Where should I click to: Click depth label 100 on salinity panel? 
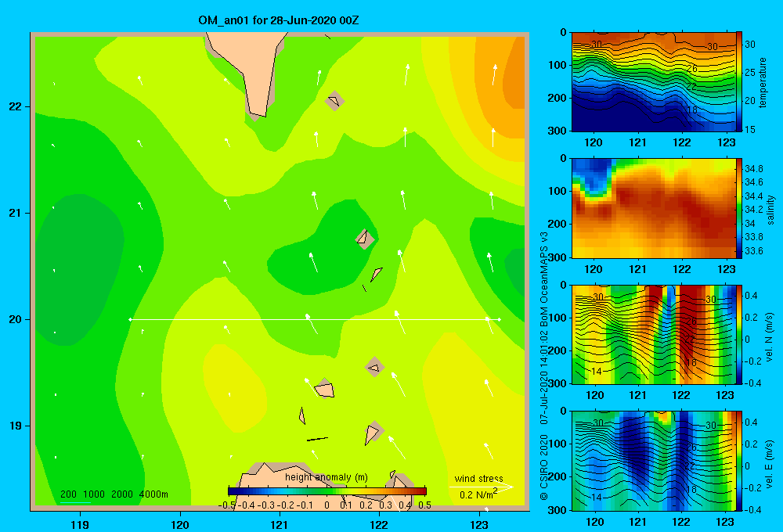tap(557, 191)
